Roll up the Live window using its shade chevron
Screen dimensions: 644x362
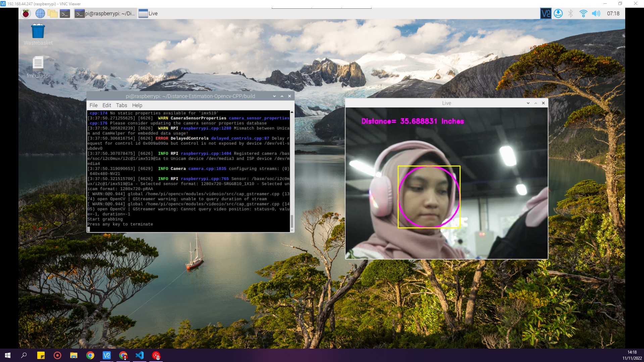(535, 103)
